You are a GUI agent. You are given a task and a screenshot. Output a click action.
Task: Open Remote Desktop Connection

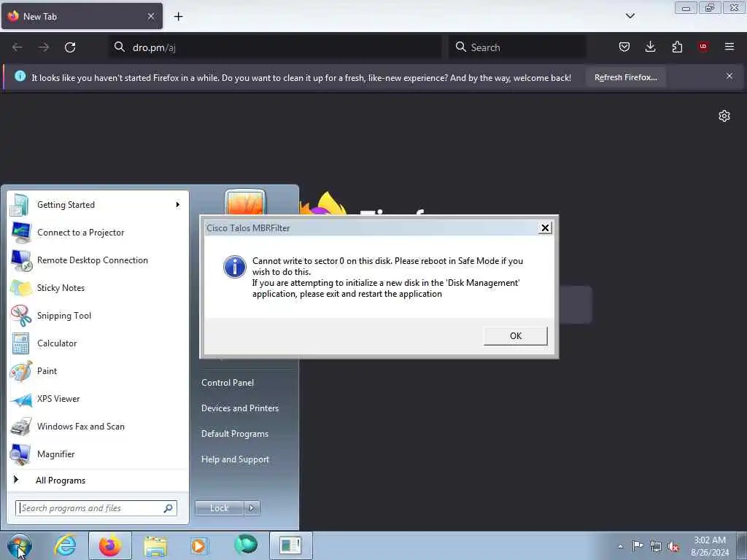coord(98,260)
